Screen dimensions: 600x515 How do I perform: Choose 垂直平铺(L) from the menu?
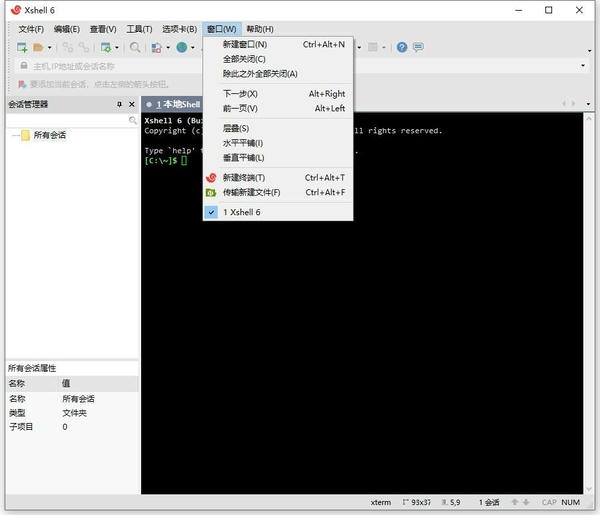pyautogui.click(x=278, y=158)
